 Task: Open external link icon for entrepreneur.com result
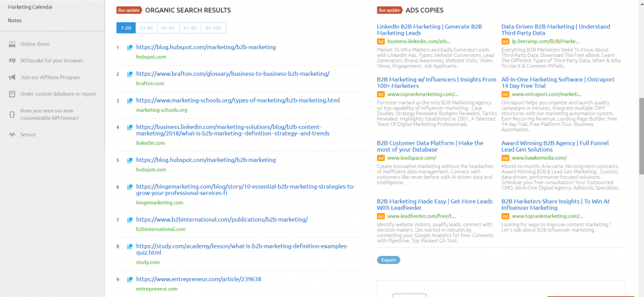129,280
